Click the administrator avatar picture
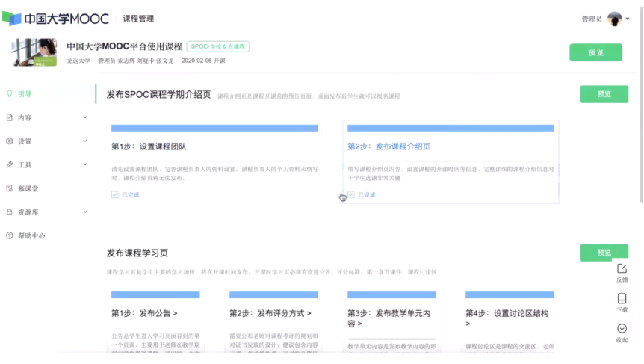644x364 pixels. click(615, 19)
